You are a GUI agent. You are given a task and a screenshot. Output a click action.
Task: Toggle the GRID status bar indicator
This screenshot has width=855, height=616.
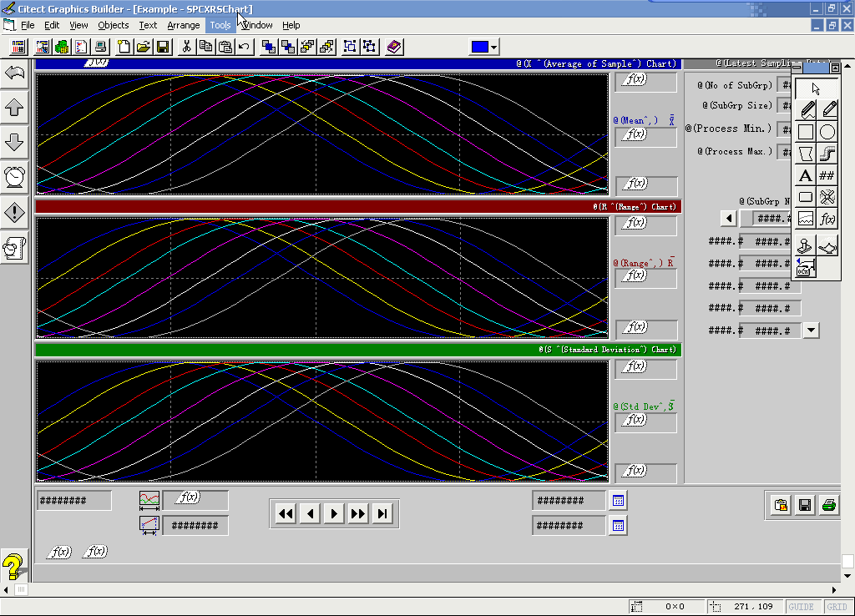click(x=837, y=607)
